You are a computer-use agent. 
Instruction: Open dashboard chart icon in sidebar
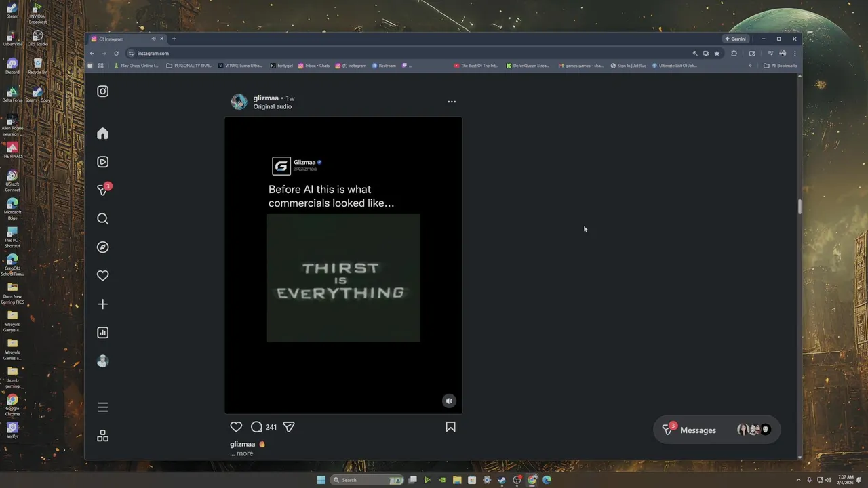102,333
